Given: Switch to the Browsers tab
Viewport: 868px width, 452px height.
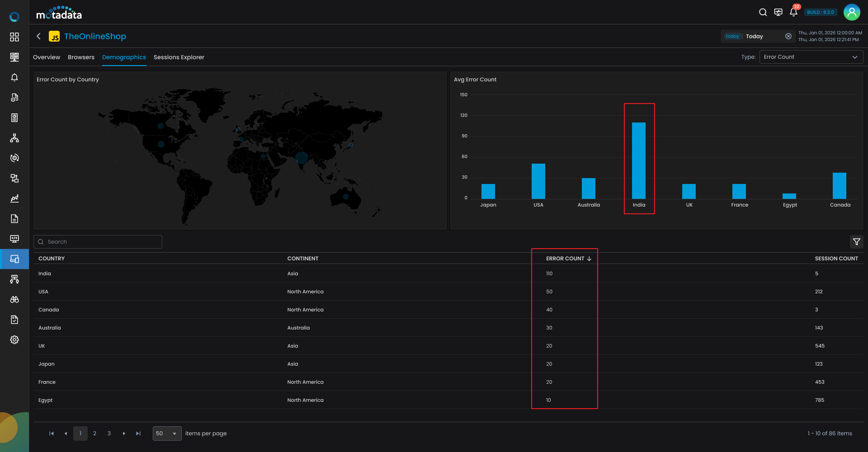Looking at the screenshot, I should pos(81,57).
